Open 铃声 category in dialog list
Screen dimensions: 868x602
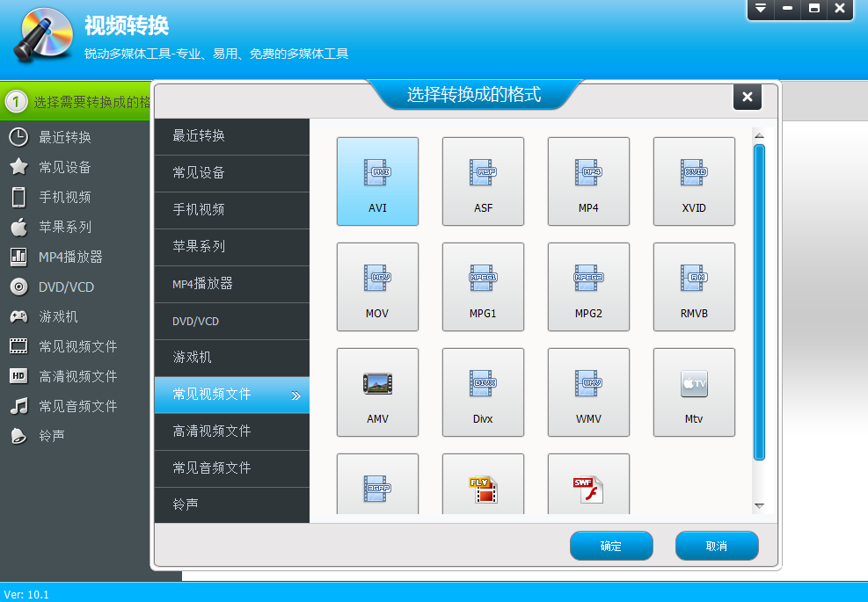coord(232,505)
